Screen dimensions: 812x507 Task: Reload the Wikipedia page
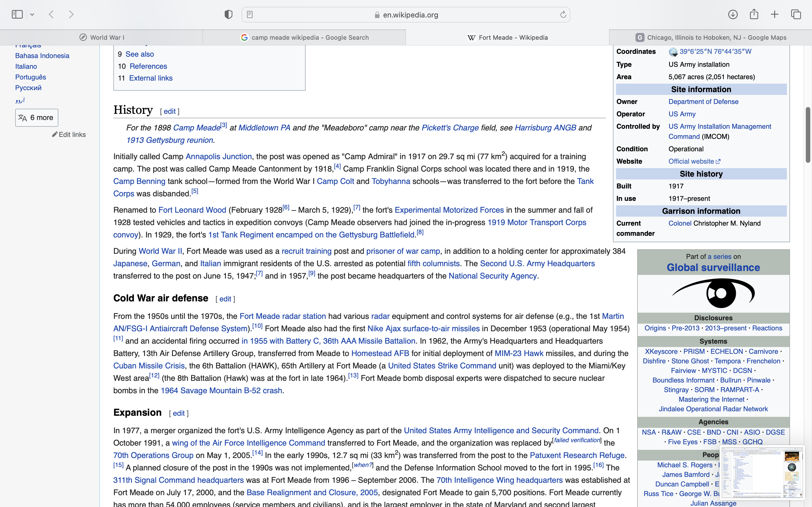point(563,14)
